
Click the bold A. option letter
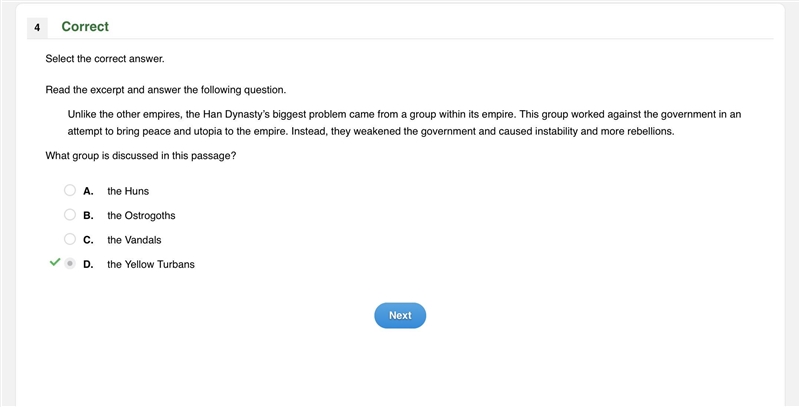tap(88, 191)
